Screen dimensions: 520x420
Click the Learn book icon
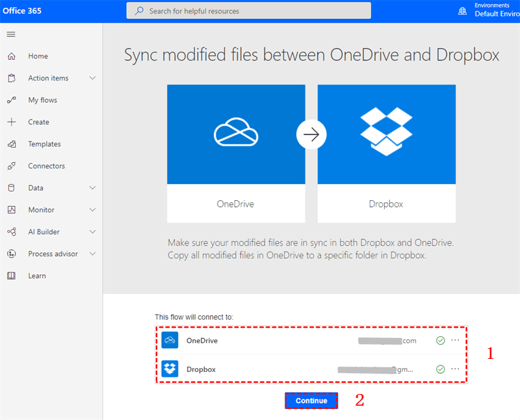point(12,276)
